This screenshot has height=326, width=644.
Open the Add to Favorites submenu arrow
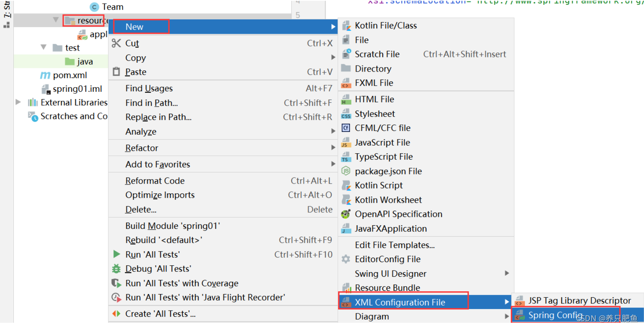click(333, 164)
